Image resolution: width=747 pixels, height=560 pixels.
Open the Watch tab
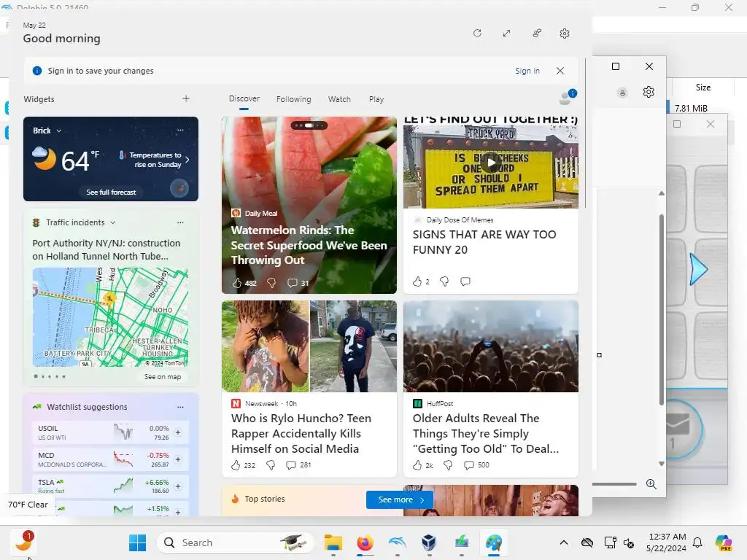pyautogui.click(x=339, y=99)
